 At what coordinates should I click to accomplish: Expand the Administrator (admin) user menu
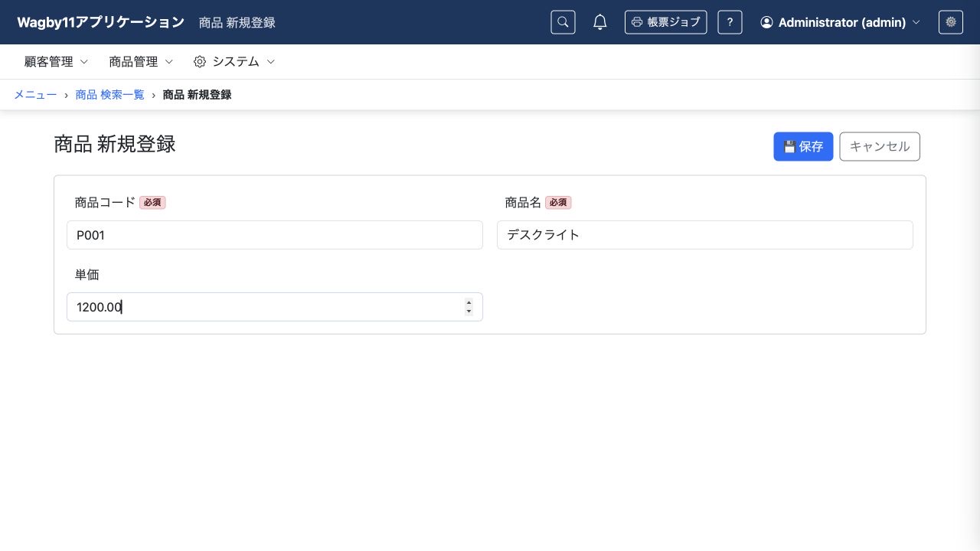click(840, 22)
